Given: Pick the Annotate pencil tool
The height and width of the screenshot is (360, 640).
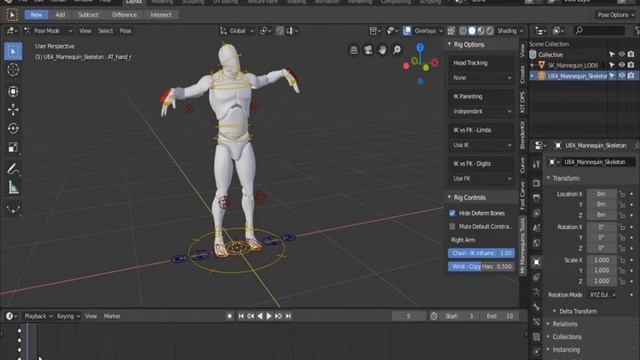Looking at the screenshot, I should point(13,169).
